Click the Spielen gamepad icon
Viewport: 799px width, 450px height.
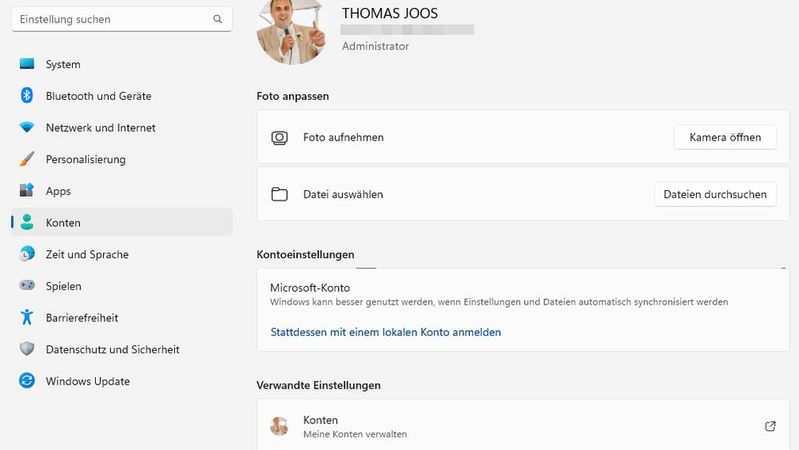(x=27, y=285)
